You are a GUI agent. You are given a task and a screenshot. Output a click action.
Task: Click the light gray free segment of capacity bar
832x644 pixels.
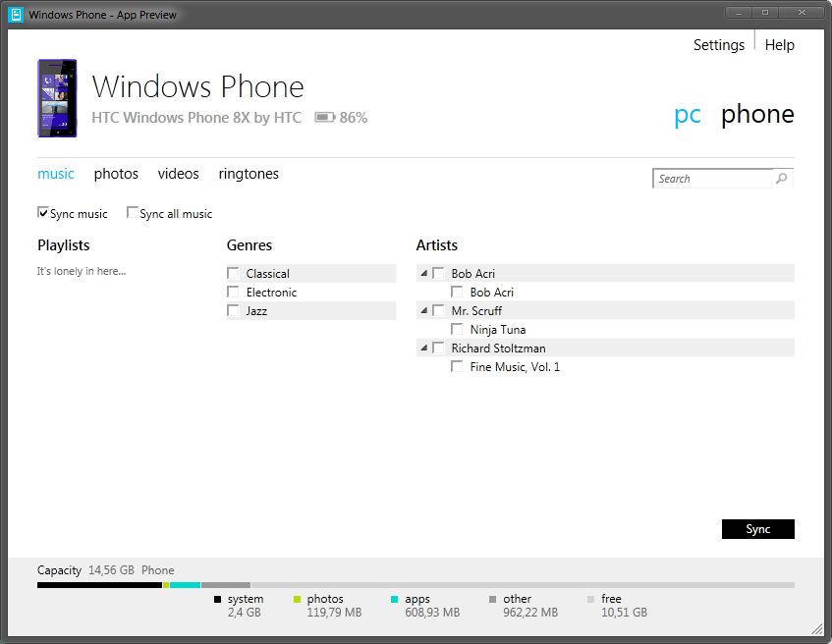[x=523, y=585]
